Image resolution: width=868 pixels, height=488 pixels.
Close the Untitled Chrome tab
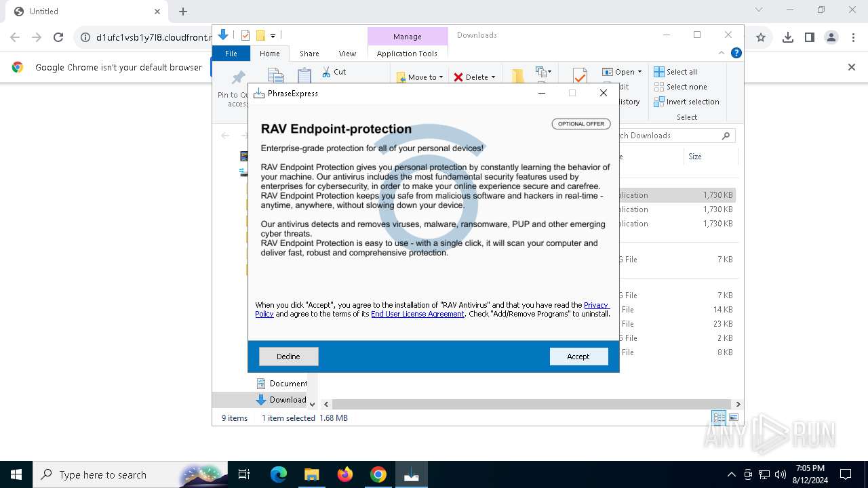(157, 12)
